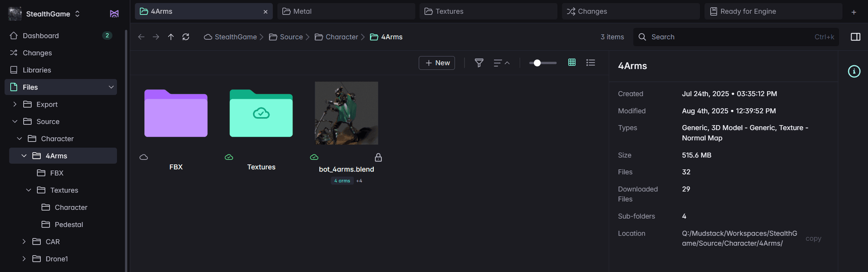
Task: Go up one folder level arrow
Action: coord(171,37)
